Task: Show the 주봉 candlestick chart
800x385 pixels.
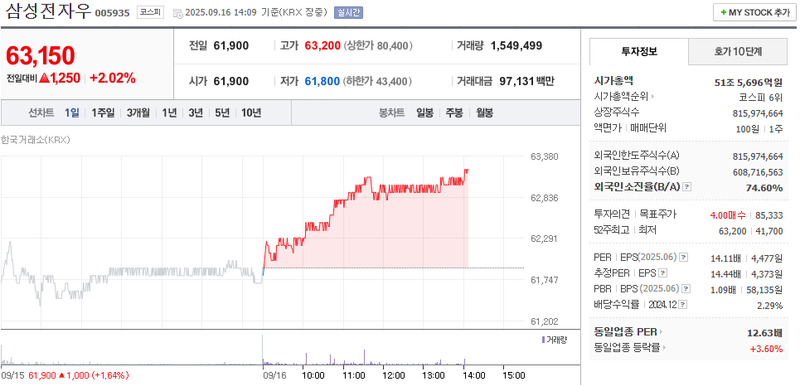Action: coord(455,113)
